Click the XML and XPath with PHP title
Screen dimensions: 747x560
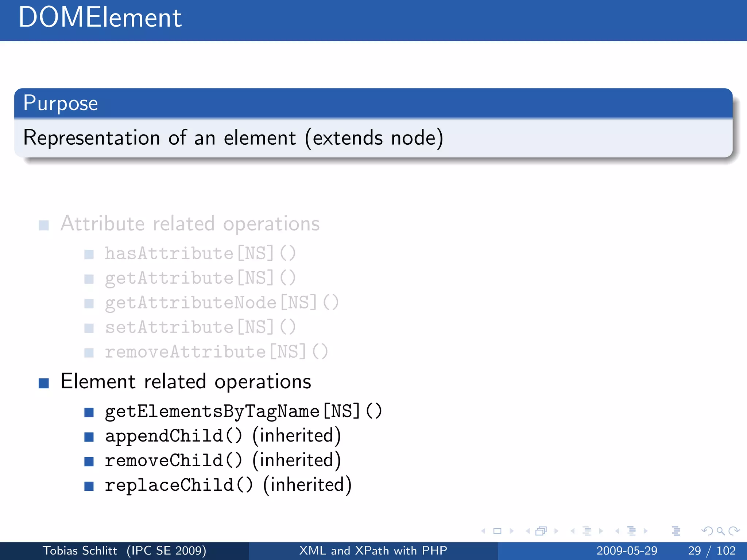[373, 551]
